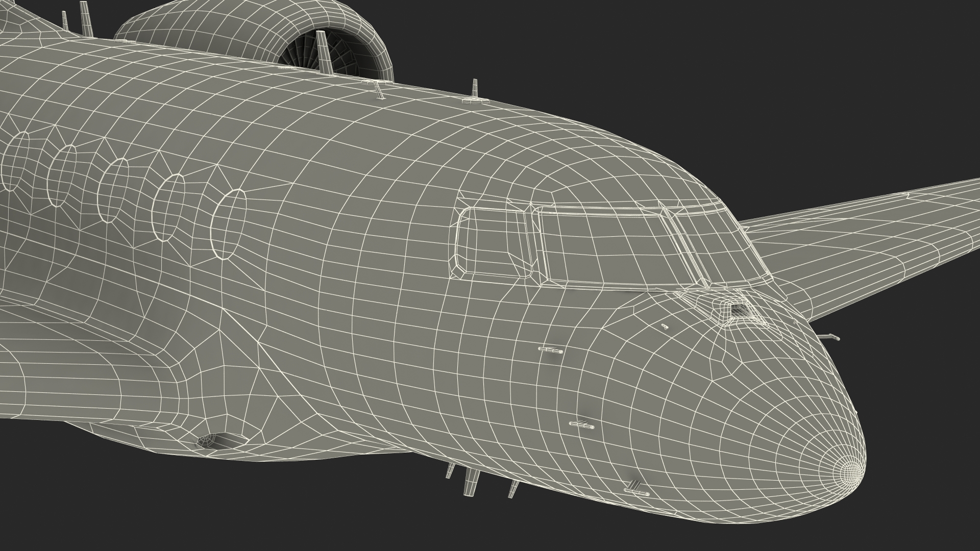The image size is (980, 551).
Task: Select the center cockpit windshield panel
Action: coord(610,244)
